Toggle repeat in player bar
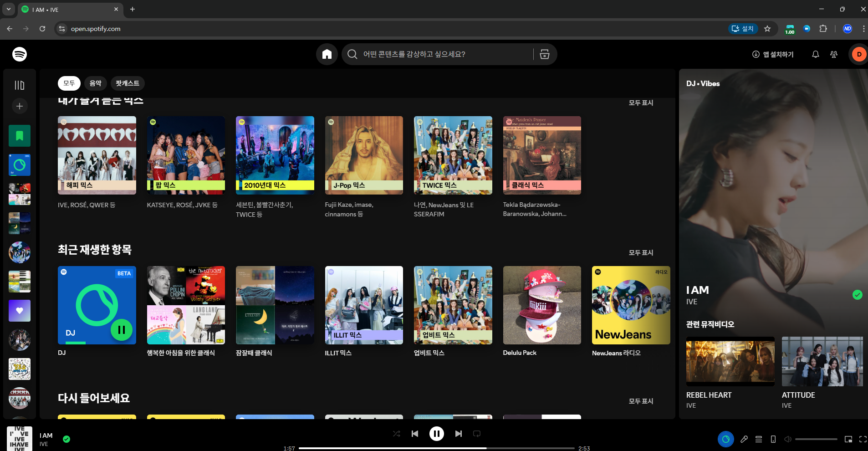This screenshot has height=451, width=868. point(477,434)
